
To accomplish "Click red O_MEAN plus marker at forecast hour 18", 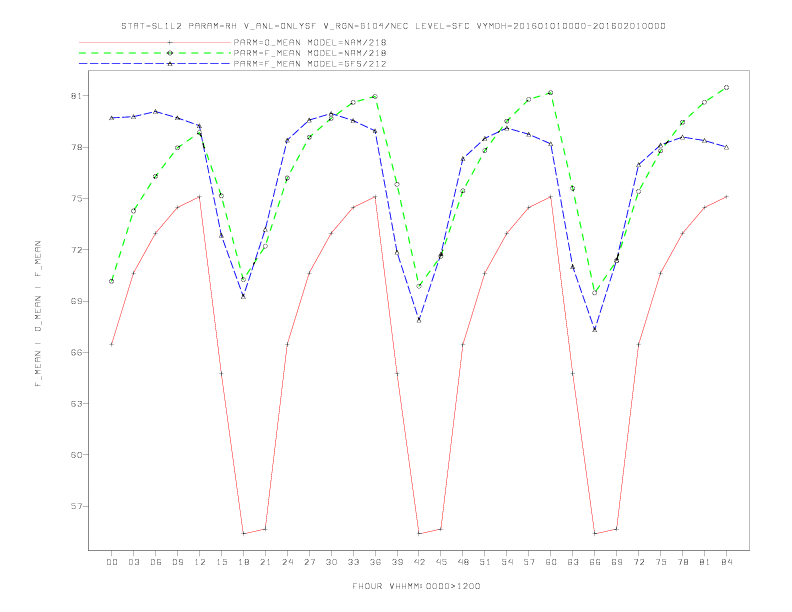I will (x=243, y=534).
